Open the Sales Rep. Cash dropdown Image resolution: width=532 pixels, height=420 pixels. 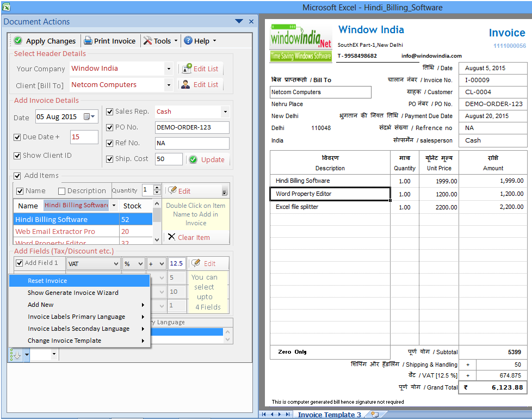click(225, 112)
